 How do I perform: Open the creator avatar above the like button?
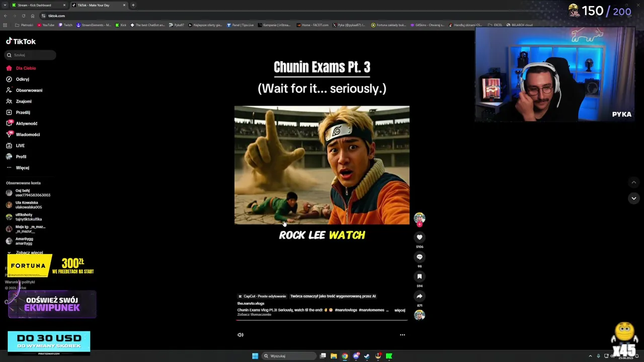pos(420,218)
